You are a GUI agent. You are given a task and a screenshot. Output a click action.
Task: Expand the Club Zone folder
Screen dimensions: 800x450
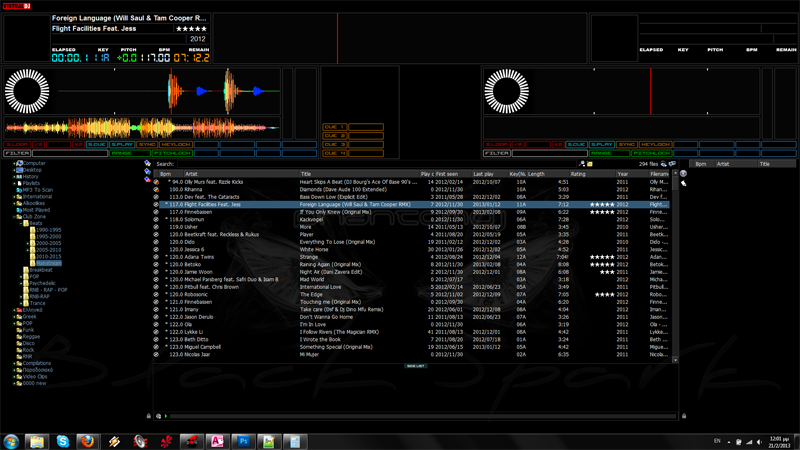[x=15, y=216]
